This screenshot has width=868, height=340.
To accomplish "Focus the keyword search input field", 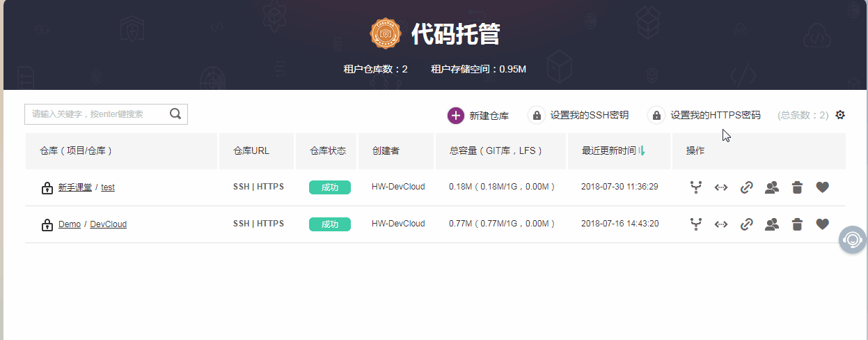I will [x=106, y=114].
